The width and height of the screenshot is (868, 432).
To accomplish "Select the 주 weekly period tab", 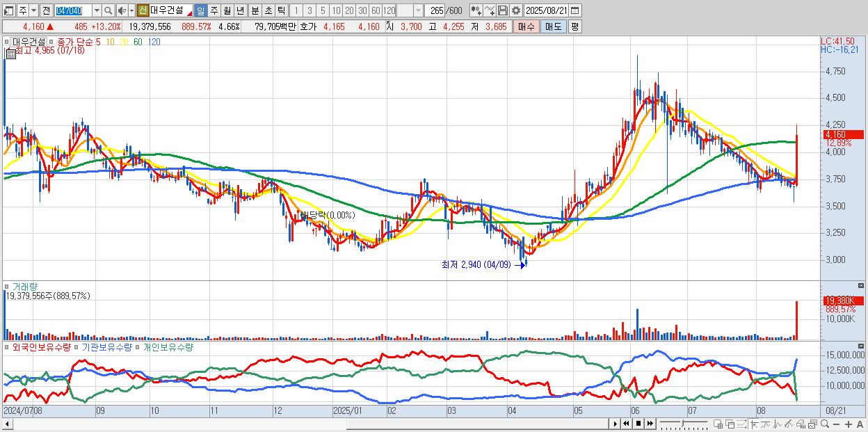I will 214,10.
